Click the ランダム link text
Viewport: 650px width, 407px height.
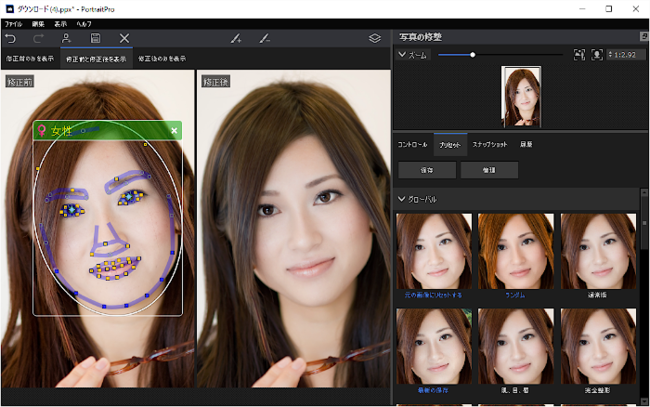(x=515, y=295)
